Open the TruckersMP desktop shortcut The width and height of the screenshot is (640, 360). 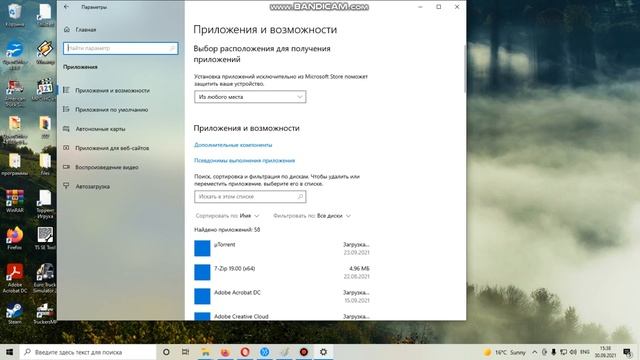(x=44, y=313)
